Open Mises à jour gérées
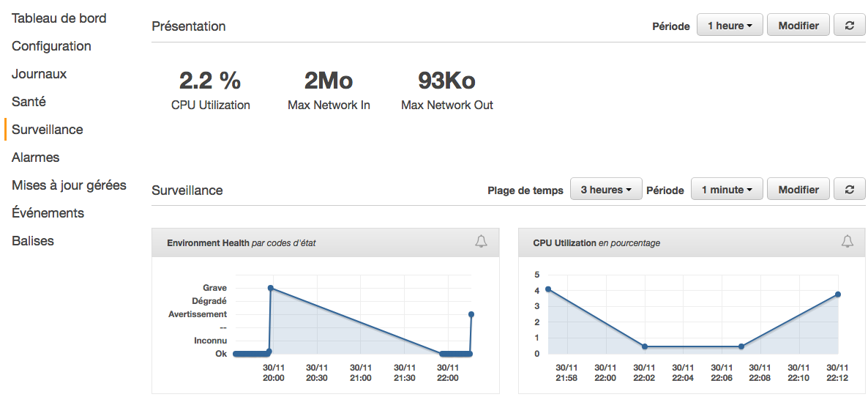Screen dimensions: 868x397 click(x=69, y=185)
